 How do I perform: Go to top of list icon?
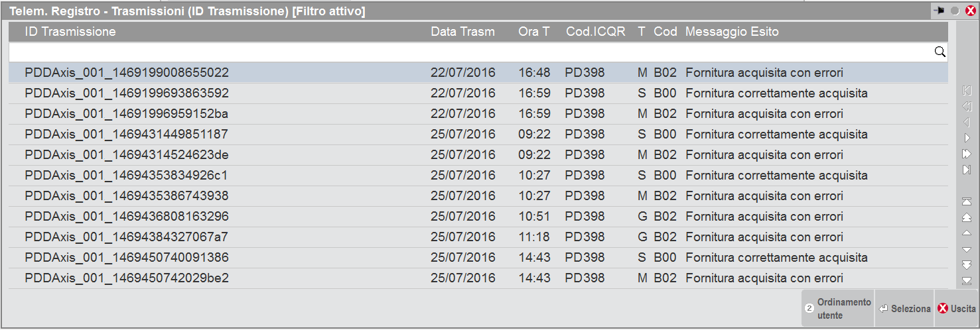coord(966,201)
